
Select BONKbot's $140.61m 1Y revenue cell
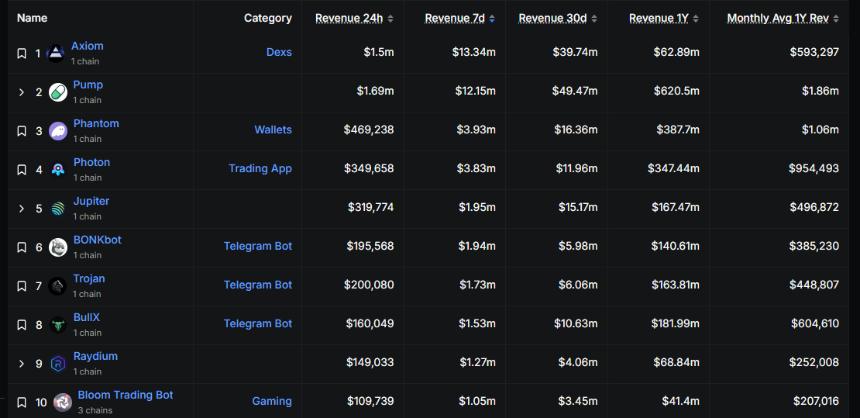point(675,246)
